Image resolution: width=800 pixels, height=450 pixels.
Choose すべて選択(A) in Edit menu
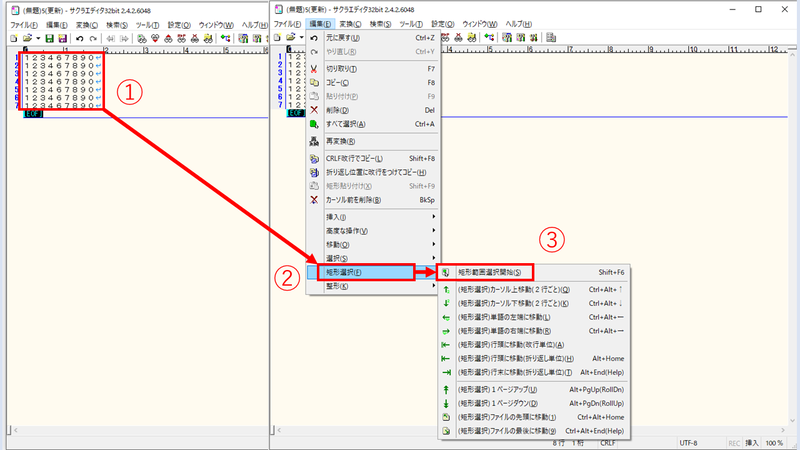tap(372, 124)
